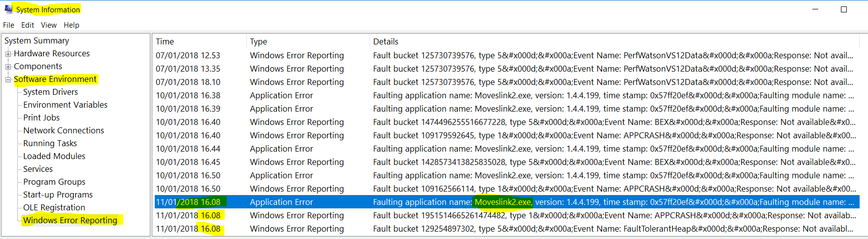Select Windows Error Reporting tree item
This screenshot has width=868, height=239.
[70, 220]
